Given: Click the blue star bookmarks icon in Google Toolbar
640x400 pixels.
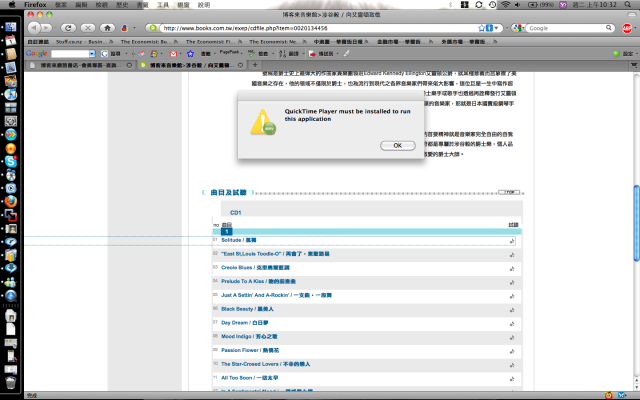Looking at the screenshot, I should click(x=190, y=53).
